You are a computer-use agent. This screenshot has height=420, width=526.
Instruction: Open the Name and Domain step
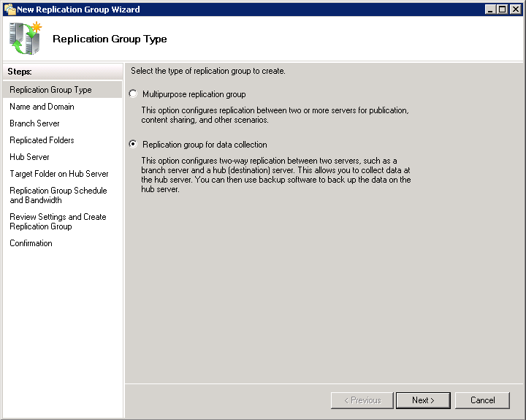42,107
